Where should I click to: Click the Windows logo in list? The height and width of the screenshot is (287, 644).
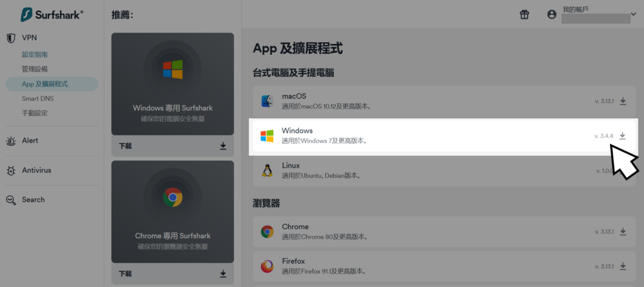point(267,136)
